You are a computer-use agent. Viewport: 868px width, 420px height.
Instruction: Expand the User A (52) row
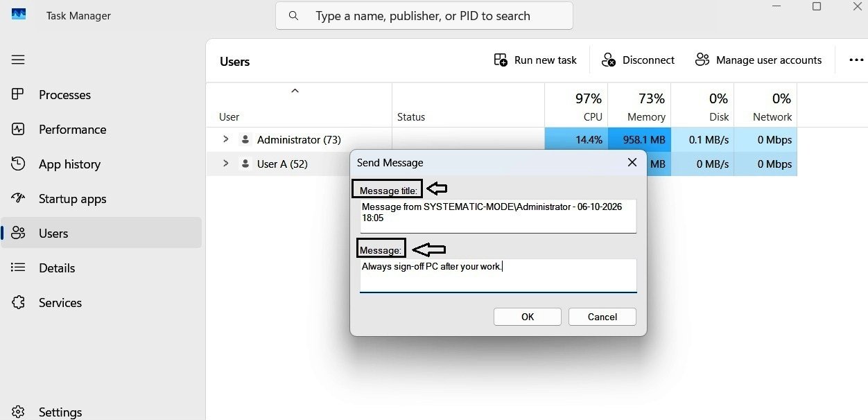pyautogui.click(x=225, y=164)
